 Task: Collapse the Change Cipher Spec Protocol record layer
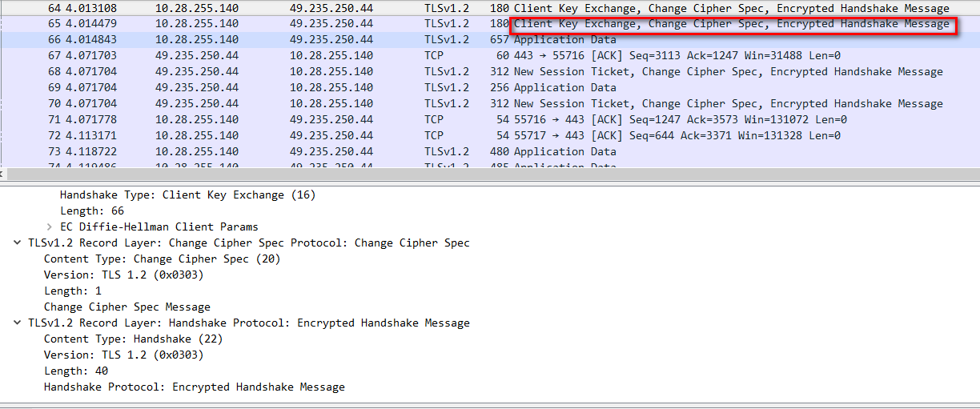point(18,243)
